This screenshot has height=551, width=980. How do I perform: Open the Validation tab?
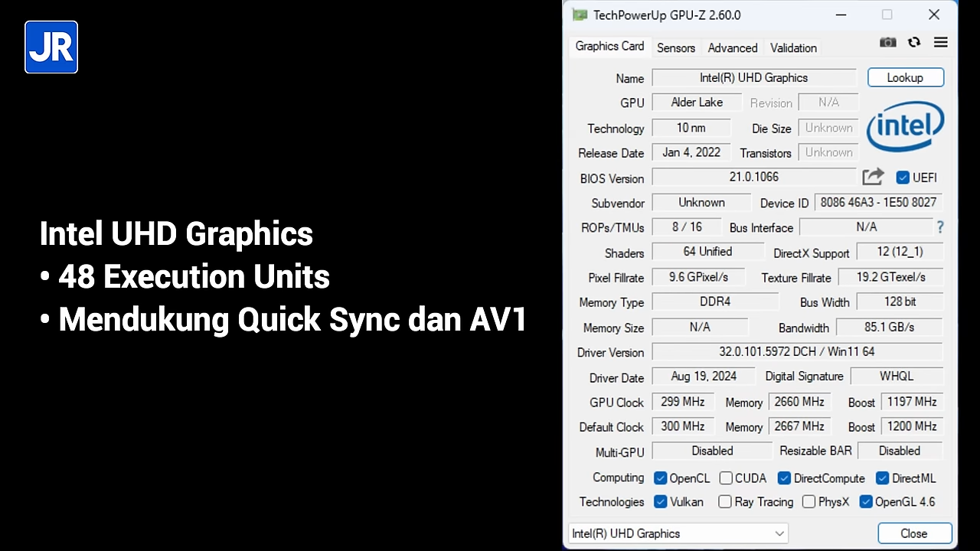coord(793,47)
